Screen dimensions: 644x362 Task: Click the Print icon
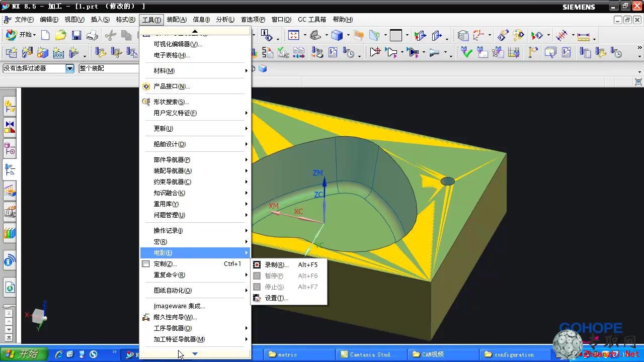(x=92, y=35)
